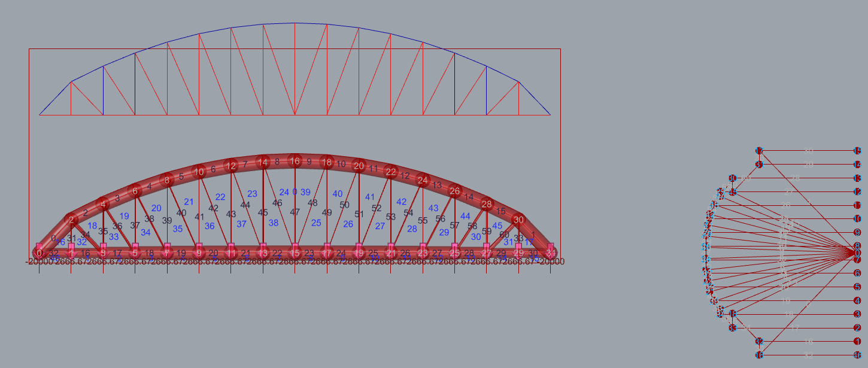The height and width of the screenshot is (368, 868).
Task: Select node sphere 2 at the arch left base
Action: (72, 220)
